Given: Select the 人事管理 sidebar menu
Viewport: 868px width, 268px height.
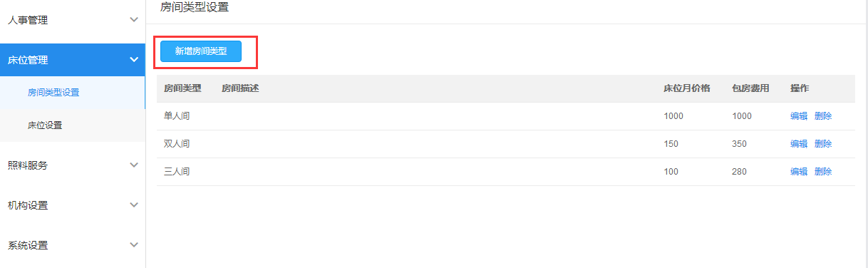Looking at the screenshot, I should (x=73, y=20).
